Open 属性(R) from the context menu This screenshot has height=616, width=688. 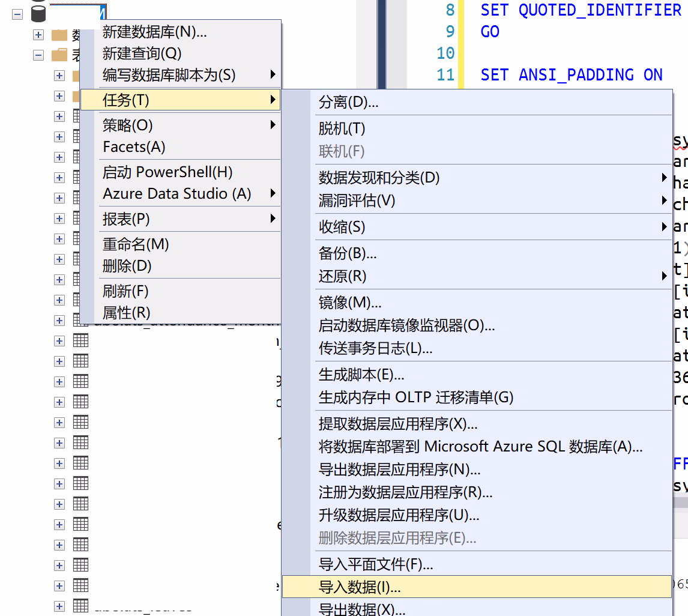(126, 313)
